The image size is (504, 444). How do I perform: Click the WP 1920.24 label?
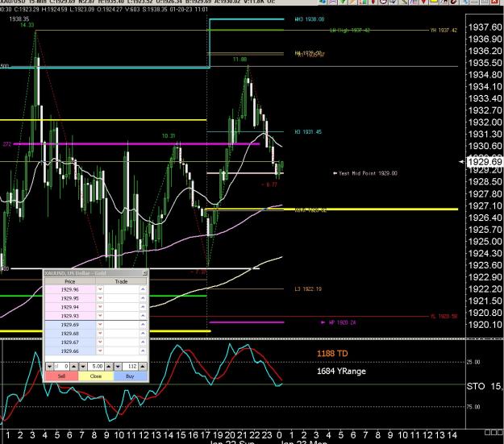(343, 322)
